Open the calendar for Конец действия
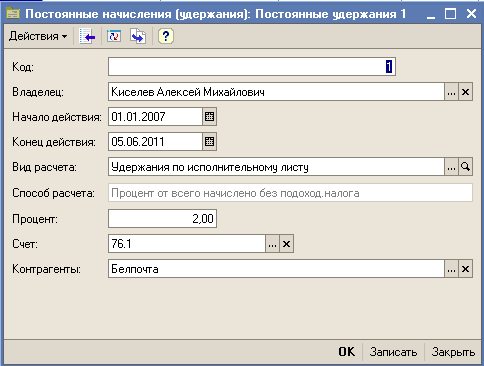 pyautogui.click(x=210, y=142)
